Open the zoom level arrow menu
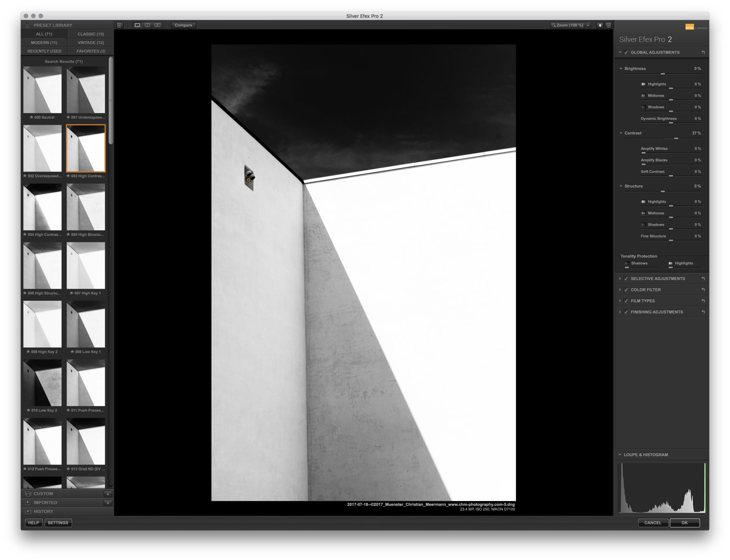 588,25
